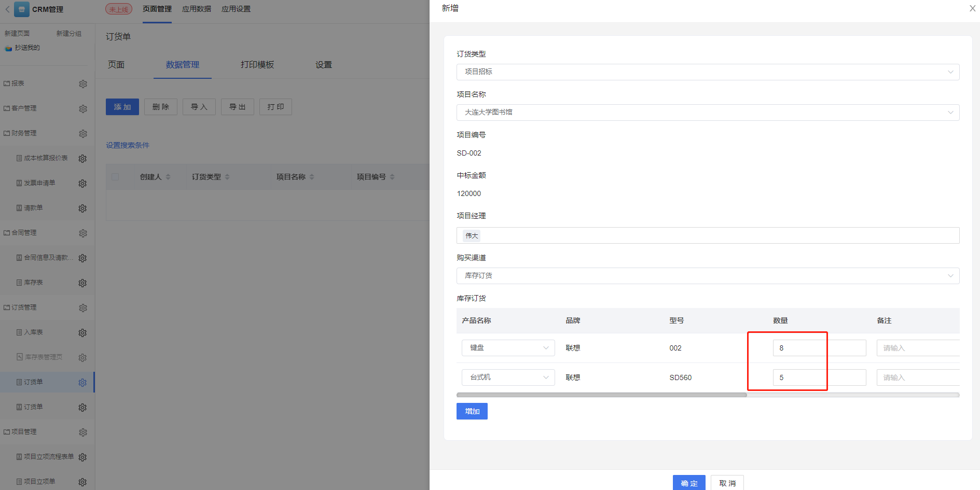The image size is (980, 490).
Task: Click the CRM管理 app logo icon
Action: click(x=22, y=9)
